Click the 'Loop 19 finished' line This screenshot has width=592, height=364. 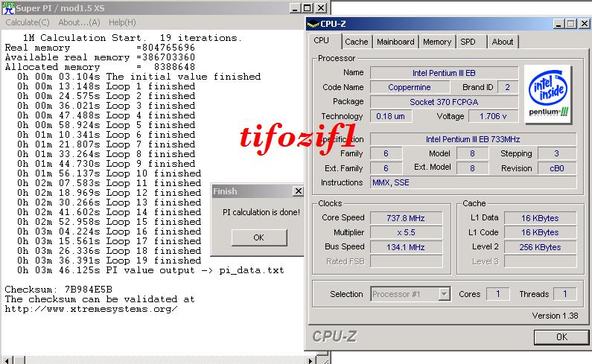(109, 261)
